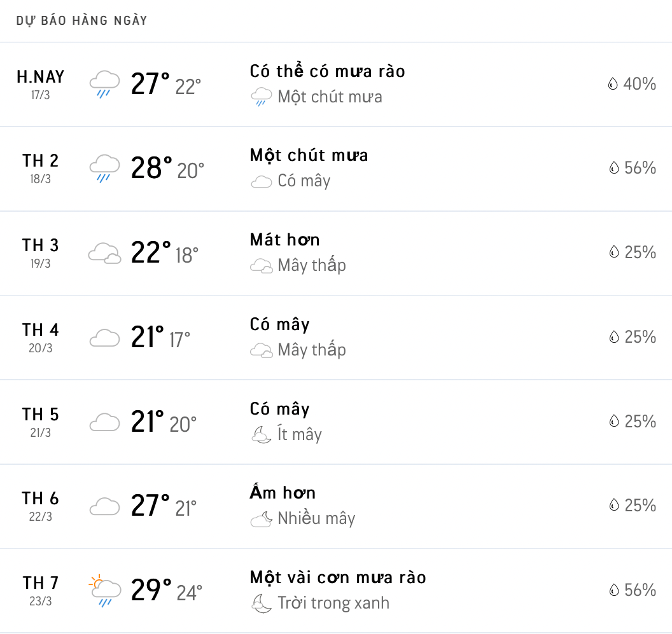Screen dimensions: 672x634
Task: Click moon icon beside 'Trời trong xanh'
Action: coord(262,603)
